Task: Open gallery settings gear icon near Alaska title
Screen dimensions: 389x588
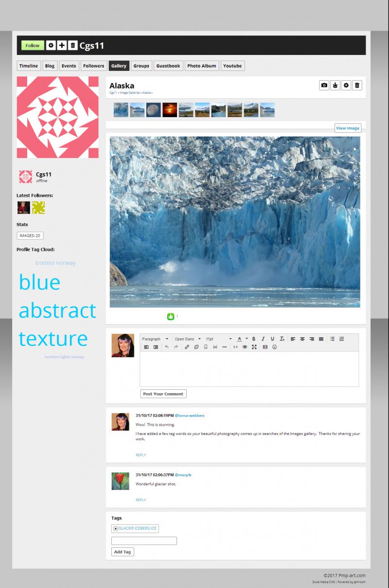Action: tap(346, 86)
